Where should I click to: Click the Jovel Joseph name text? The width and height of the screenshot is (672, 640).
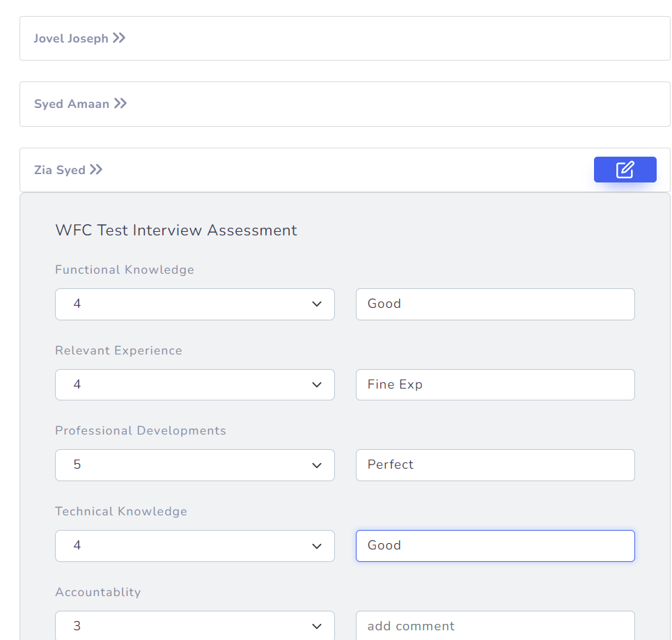point(71,39)
